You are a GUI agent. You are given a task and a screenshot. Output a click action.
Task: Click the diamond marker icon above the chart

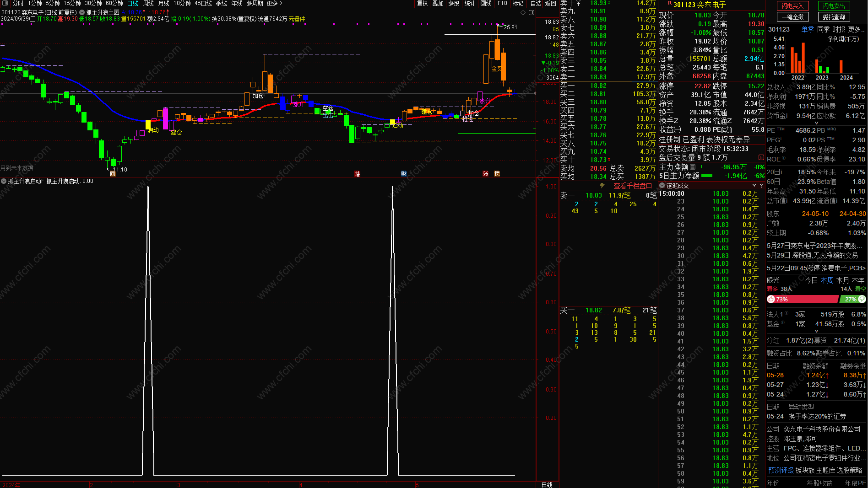[x=523, y=12]
